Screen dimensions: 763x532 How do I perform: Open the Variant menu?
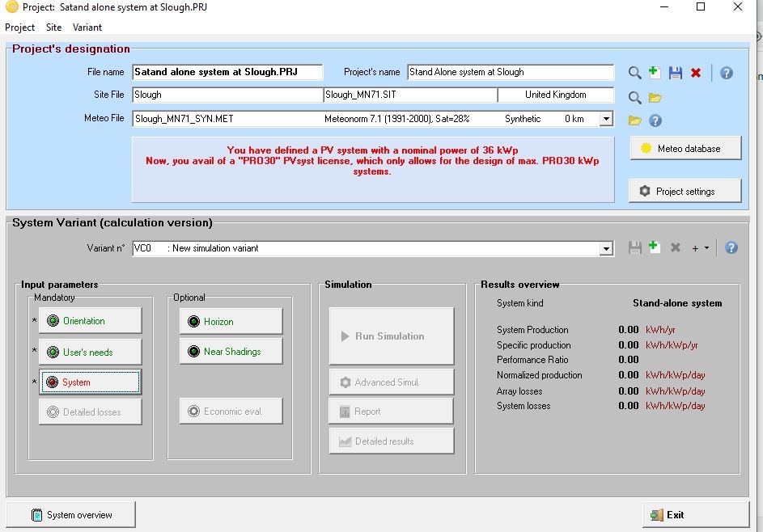tap(87, 27)
